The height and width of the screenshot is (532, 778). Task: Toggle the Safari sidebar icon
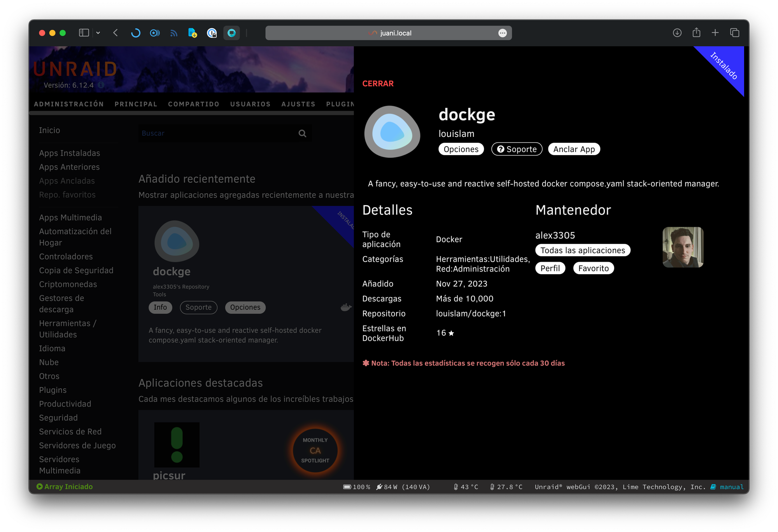coord(84,33)
